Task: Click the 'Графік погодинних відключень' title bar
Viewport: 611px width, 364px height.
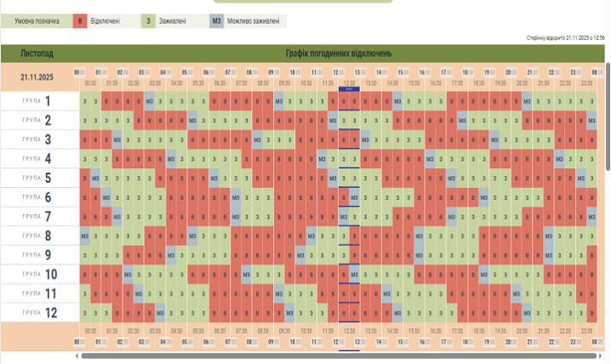Action: coord(338,53)
